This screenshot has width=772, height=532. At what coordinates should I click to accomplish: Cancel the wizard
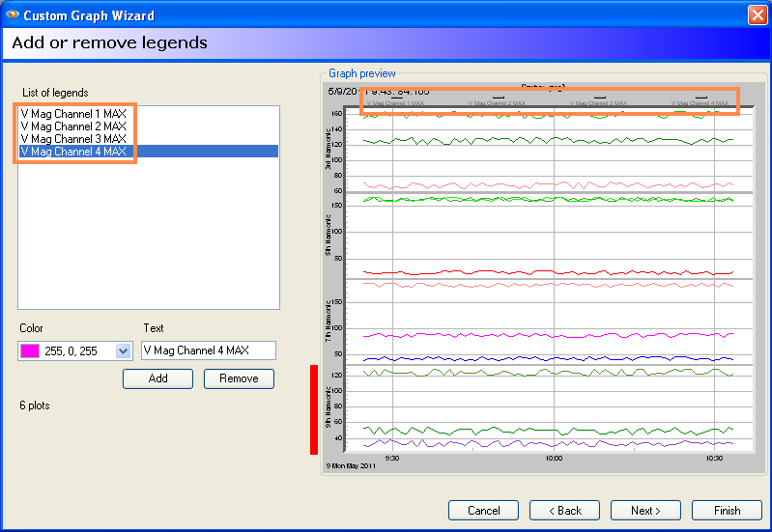point(483,510)
